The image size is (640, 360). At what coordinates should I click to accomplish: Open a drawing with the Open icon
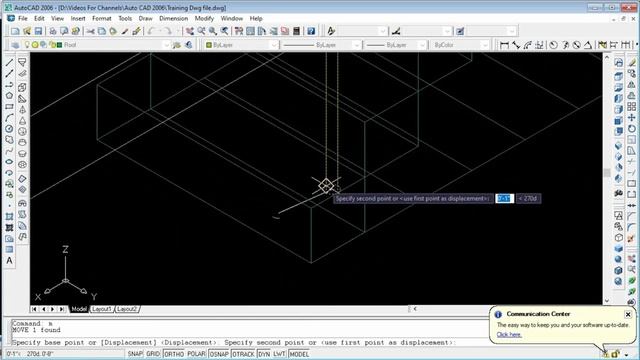point(27,31)
